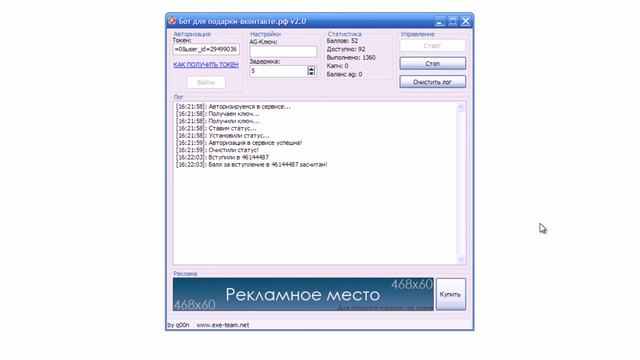640x360 pixels.
Task: Click log line Получили ключ
Action: [217, 121]
